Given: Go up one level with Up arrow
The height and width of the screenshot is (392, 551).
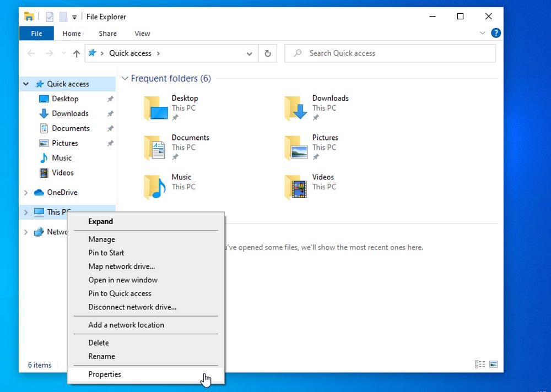Looking at the screenshot, I should point(76,53).
